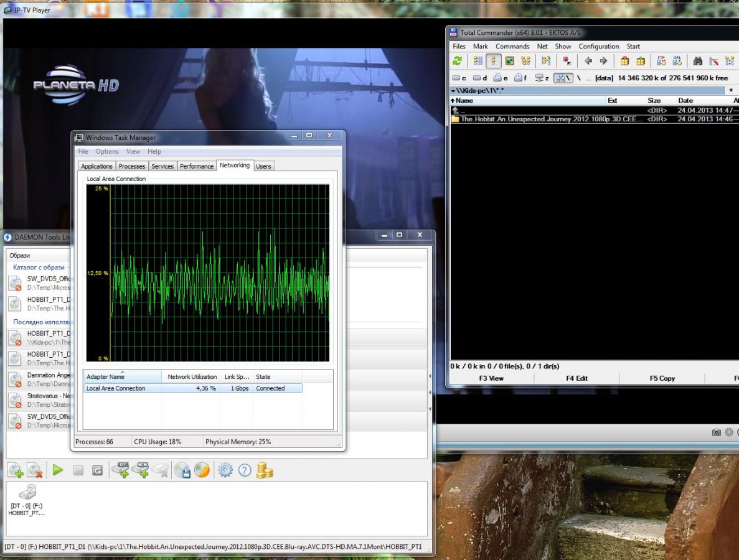Open the FTP connect icon in Total Commander

[661, 61]
